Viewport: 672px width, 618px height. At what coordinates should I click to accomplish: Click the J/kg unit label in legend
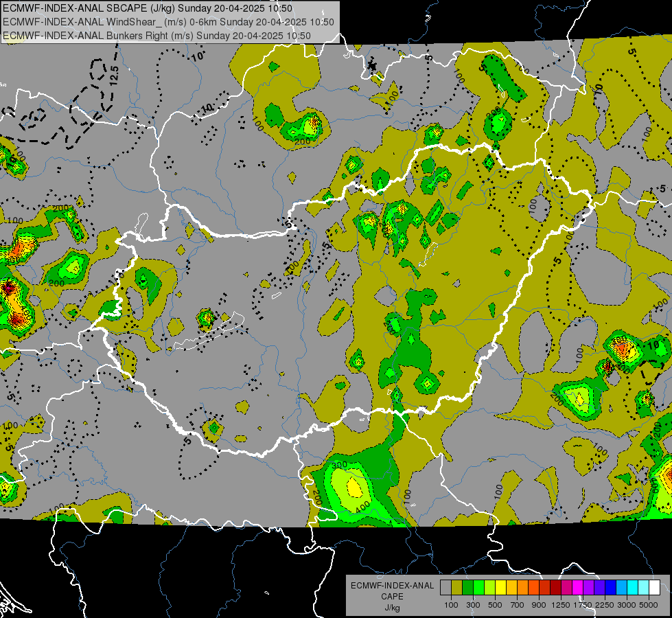tap(392, 608)
